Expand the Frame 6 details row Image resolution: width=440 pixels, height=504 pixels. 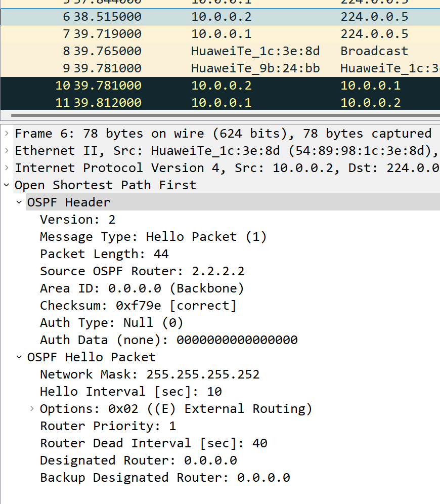point(7,134)
